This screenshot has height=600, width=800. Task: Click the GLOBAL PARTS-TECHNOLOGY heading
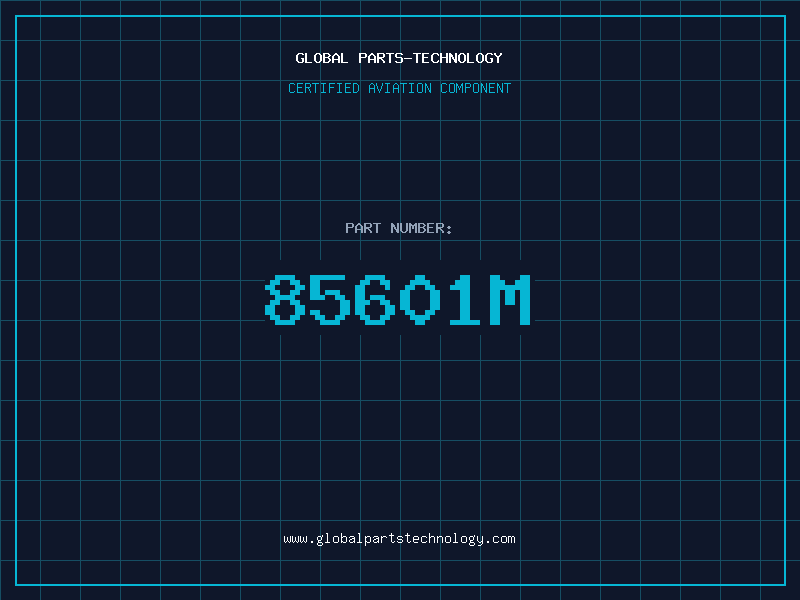[399, 58]
